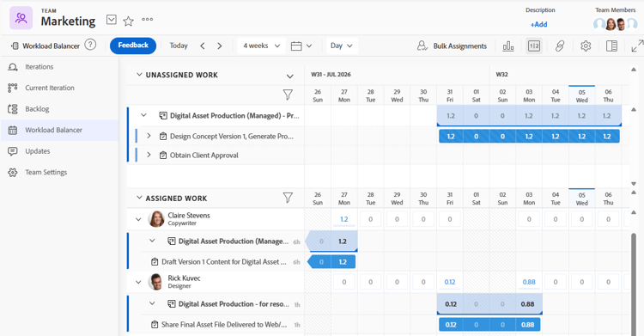Click the Workload Balancer title icon
The image size is (644, 336).
pyautogui.click(x=15, y=46)
